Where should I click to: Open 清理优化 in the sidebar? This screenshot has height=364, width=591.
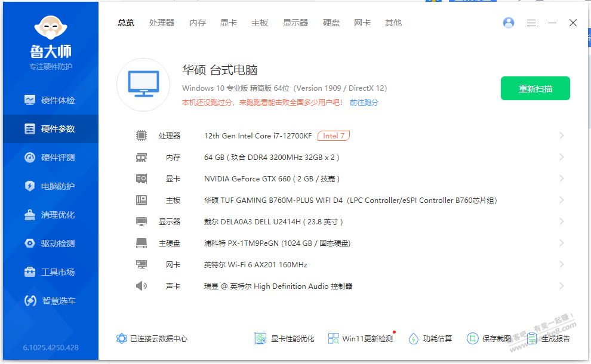tap(50, 215)
